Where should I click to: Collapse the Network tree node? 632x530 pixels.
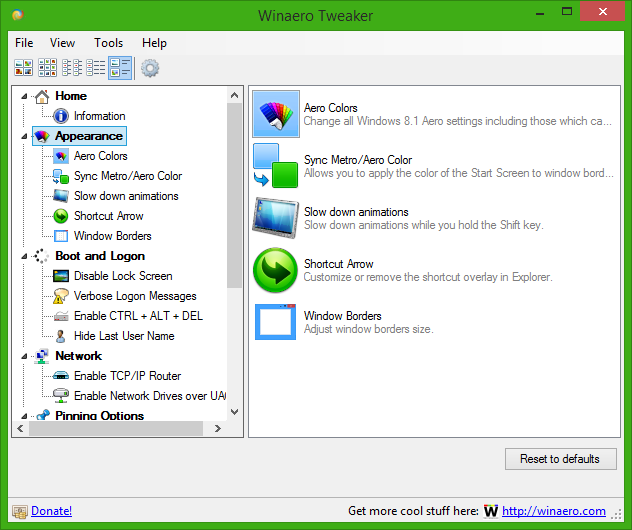[x=24, y=356]
